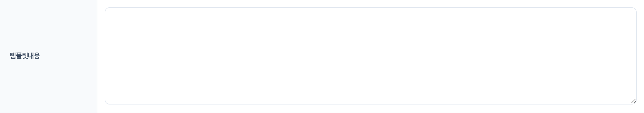Click the 템플릿내용 label text
The image size is (644, 113).
click(25, 56)
